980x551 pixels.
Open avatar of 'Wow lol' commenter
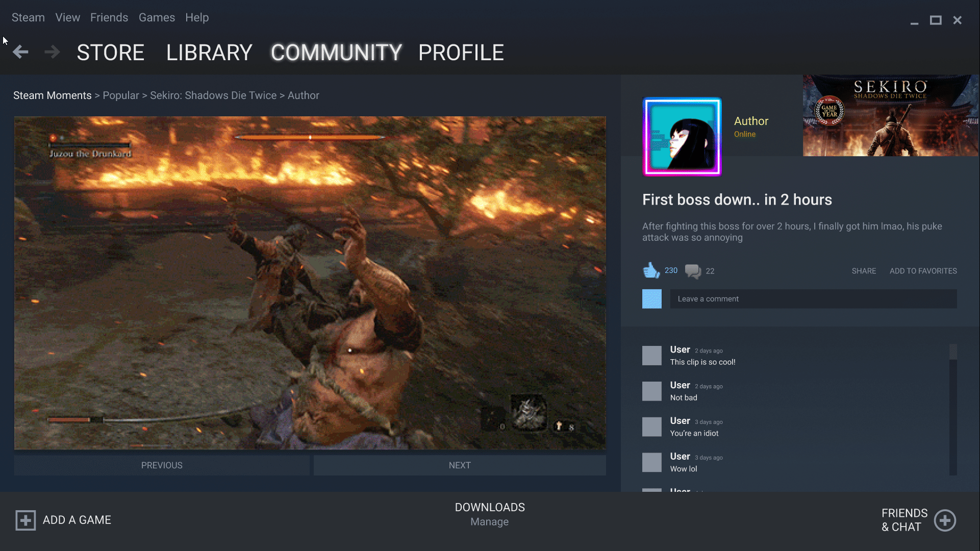click(x=652, y=463)
